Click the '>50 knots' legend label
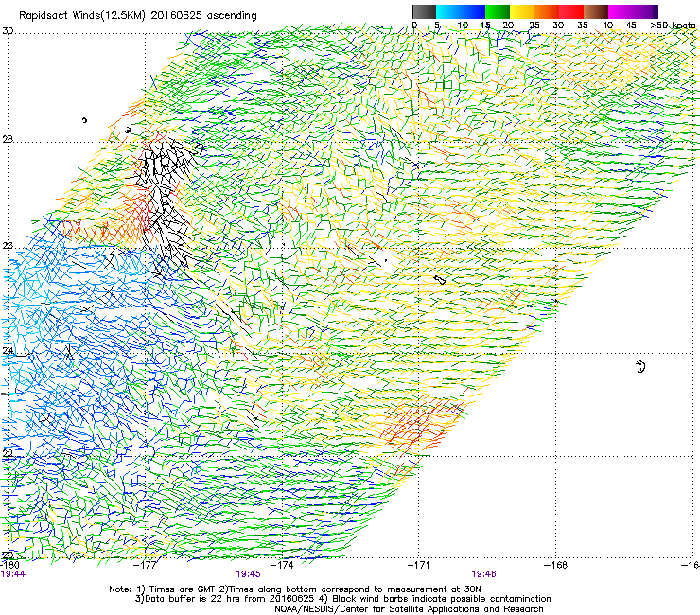 673,26
